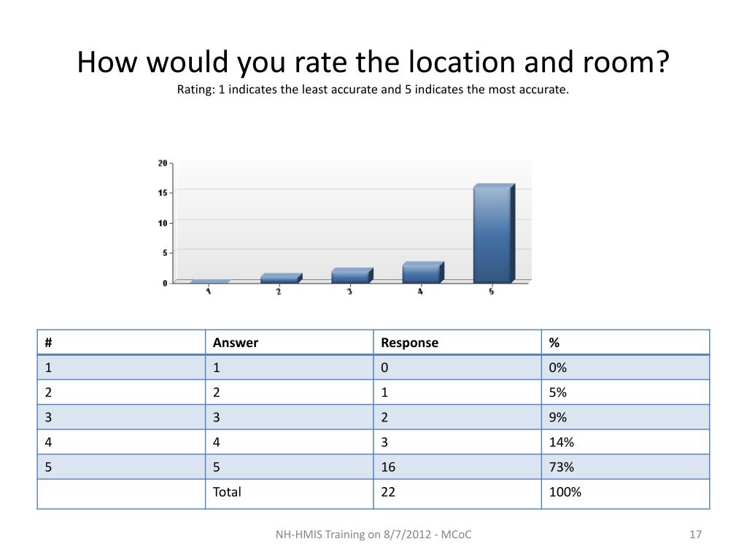This screenshot has height=560, width=747.
Task: Click the chart bar for rating 3
Action: point(352,276)
